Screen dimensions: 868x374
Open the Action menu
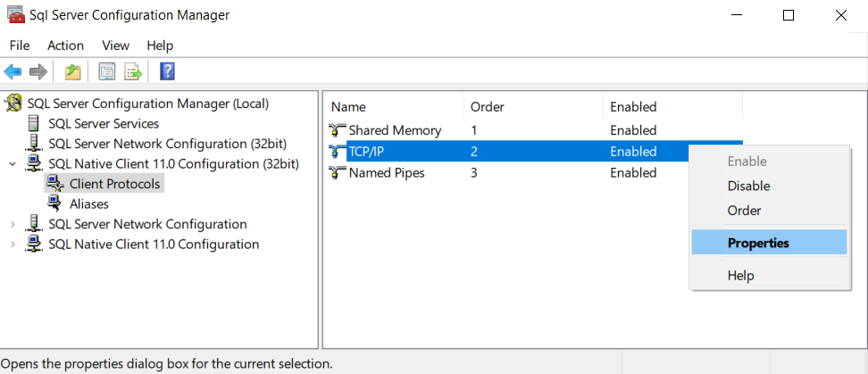point(65,46)
